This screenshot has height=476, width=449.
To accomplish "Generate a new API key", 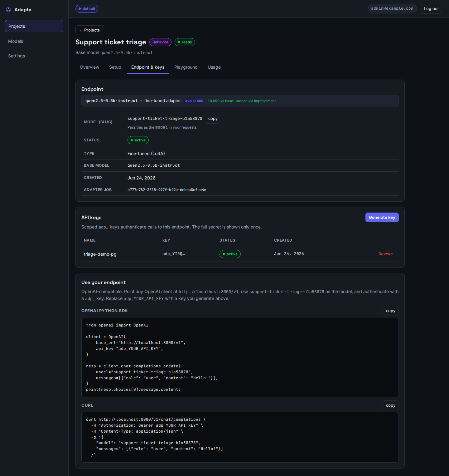I will click(382, 218).
